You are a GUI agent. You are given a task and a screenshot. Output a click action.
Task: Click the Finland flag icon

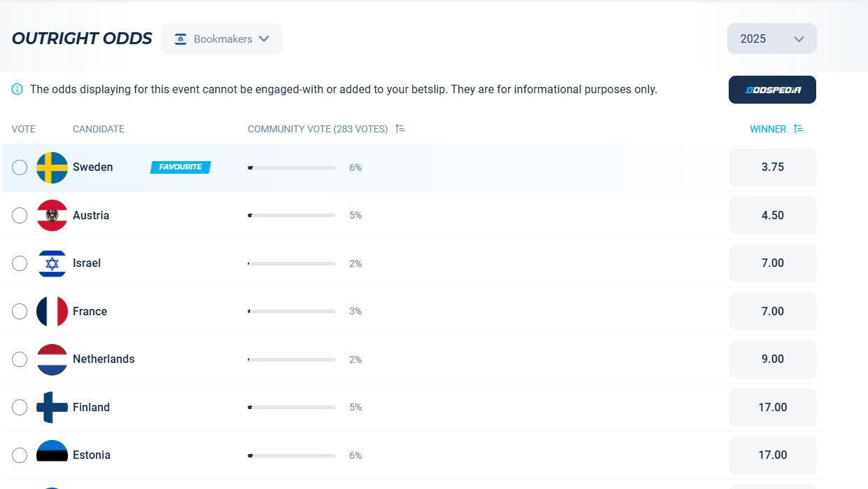coord(52,407)
